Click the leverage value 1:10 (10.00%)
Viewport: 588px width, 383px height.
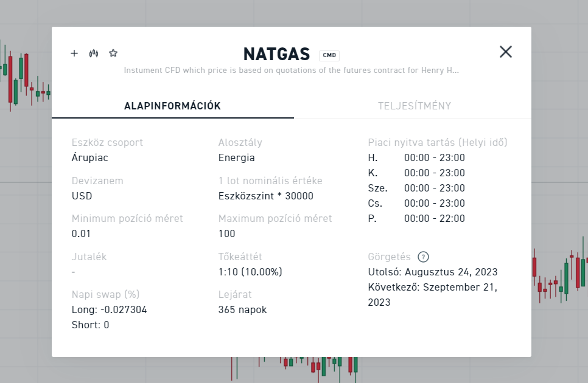(250, 272)
